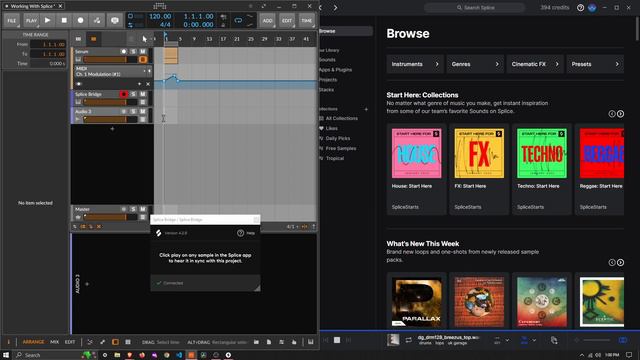
Task: Toggle the orange device panel icon in footer
Action: (x=115, y=342)
